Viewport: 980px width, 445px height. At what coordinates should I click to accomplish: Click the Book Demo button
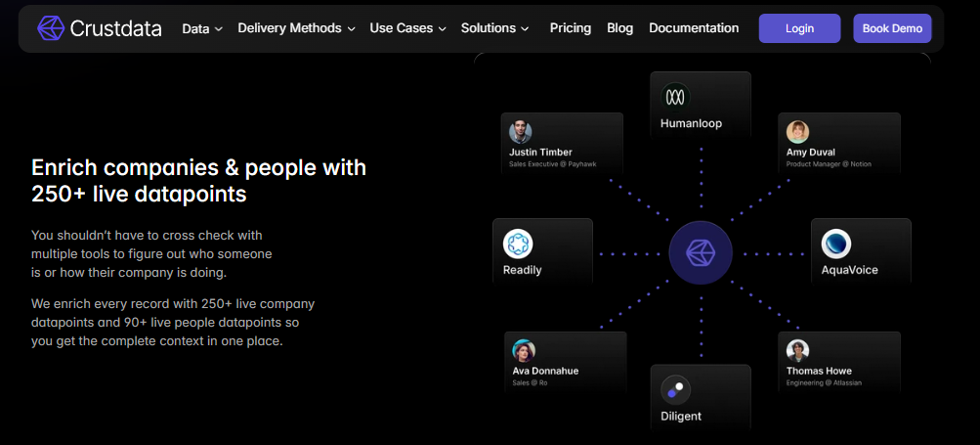892,28
